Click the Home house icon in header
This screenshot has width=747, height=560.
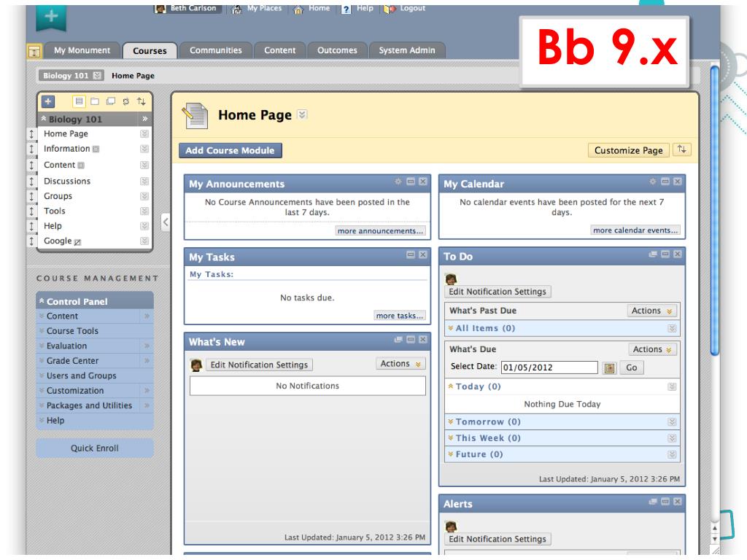coord(298,9)
